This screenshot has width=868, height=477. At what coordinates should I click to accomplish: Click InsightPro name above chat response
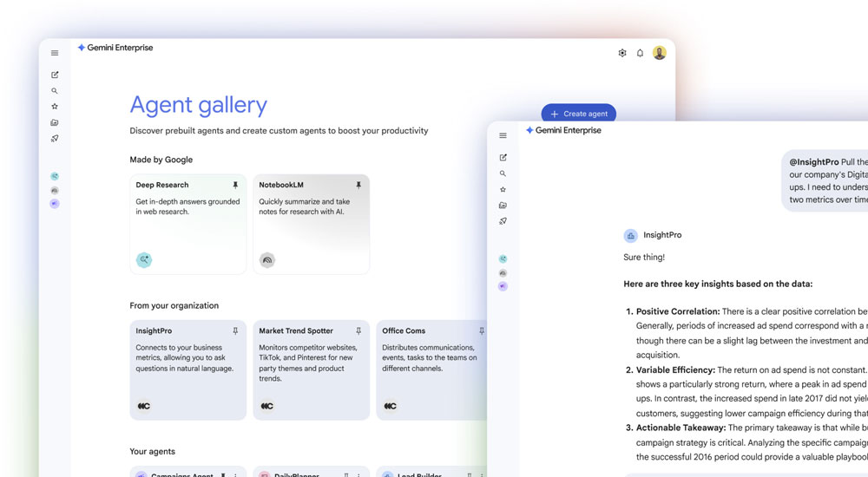662,235
